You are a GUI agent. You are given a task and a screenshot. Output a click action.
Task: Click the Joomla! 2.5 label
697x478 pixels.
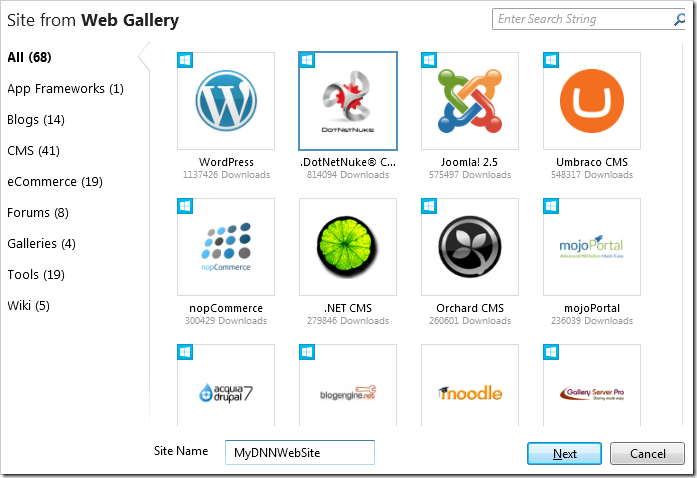469,162
